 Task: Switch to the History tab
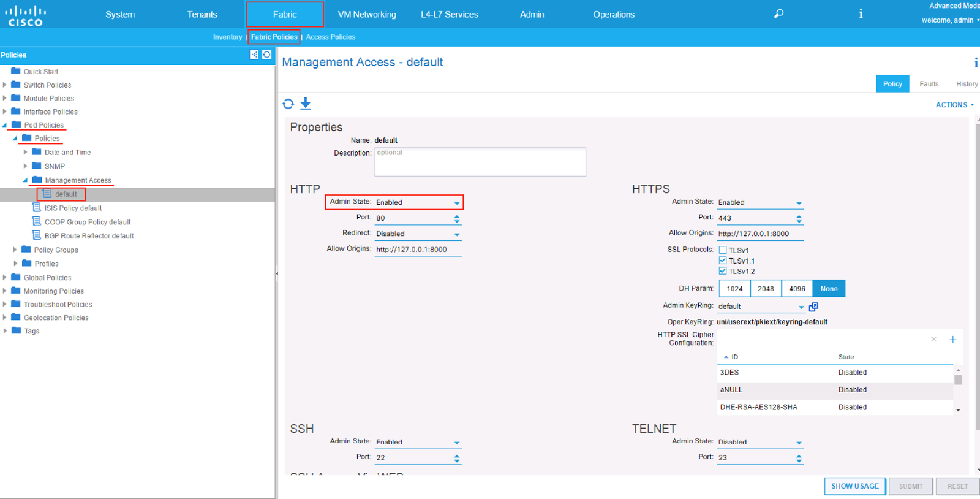pos(967,84)
